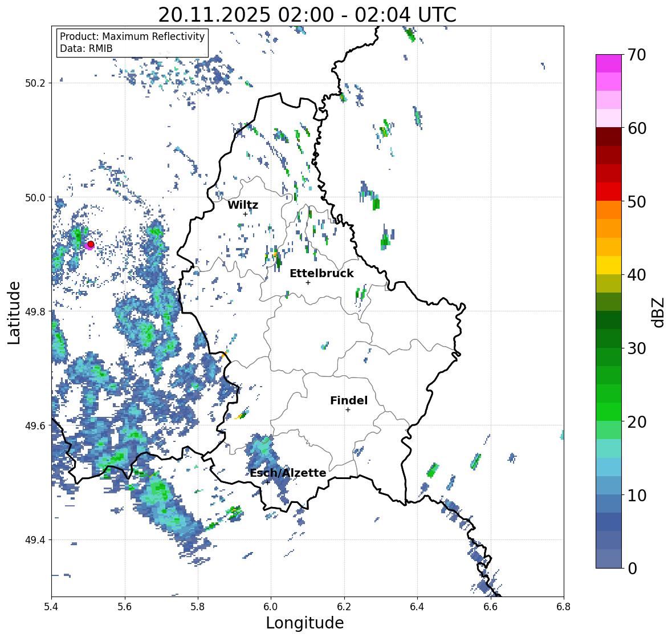Click the yellow 40-42 dBZ colorbar segment
The height and width of the screenshot is (637, 672).
click(609, 265)
